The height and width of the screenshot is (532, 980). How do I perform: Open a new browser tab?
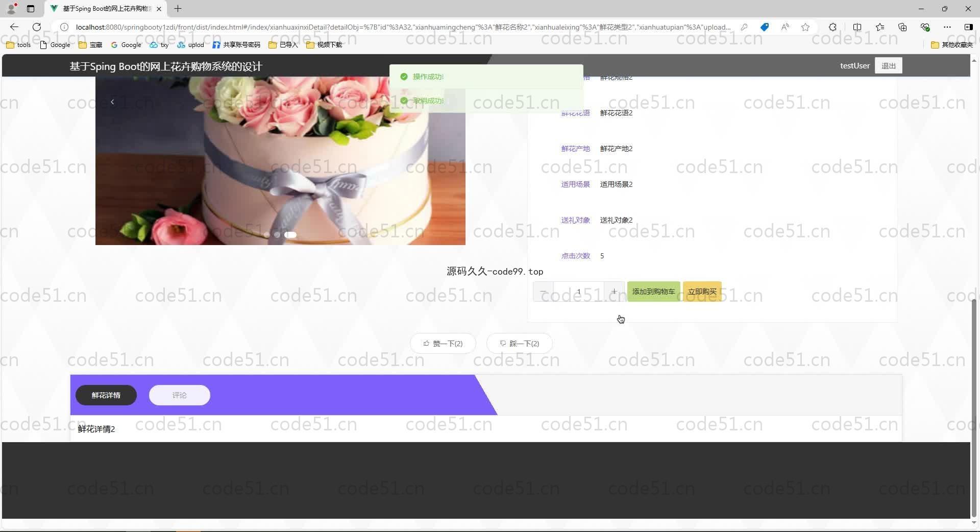[x=178, y=9]
